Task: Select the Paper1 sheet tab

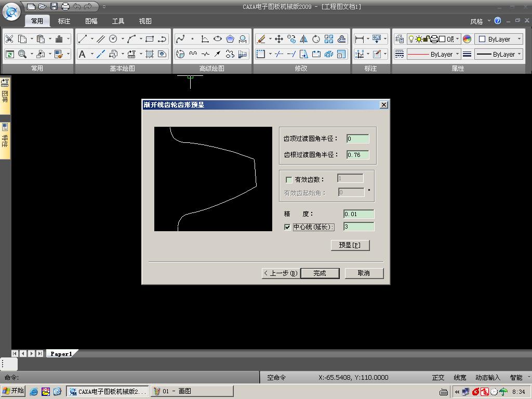Action: pos(61,353)
